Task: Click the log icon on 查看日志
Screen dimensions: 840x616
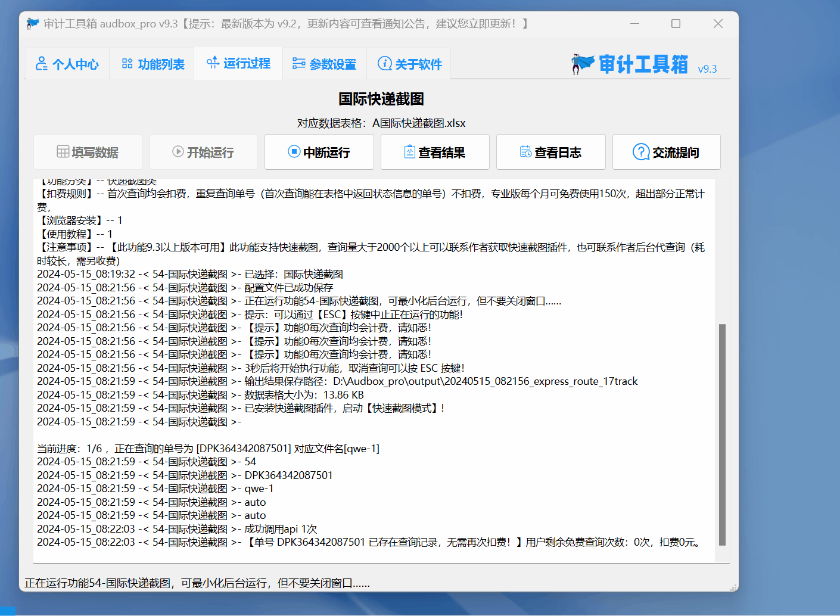Action: [x=525, y=151]
